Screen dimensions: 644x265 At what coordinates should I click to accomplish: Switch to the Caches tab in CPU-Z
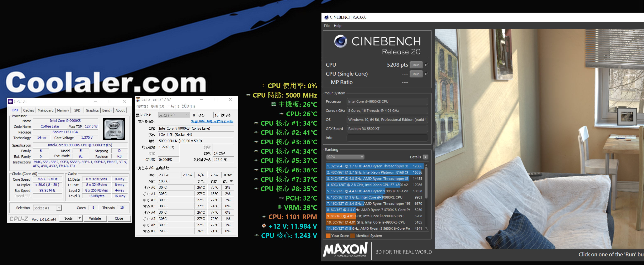point(28,110)
